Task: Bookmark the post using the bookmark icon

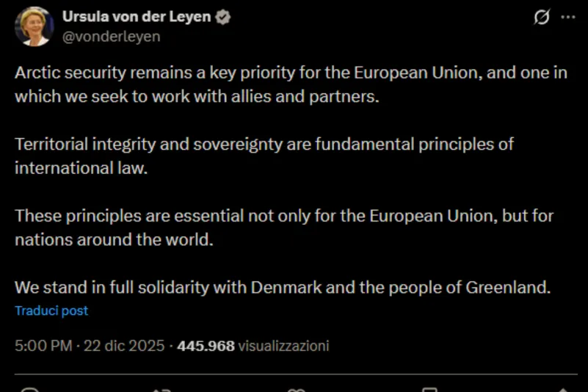Action: click(430, 389)
